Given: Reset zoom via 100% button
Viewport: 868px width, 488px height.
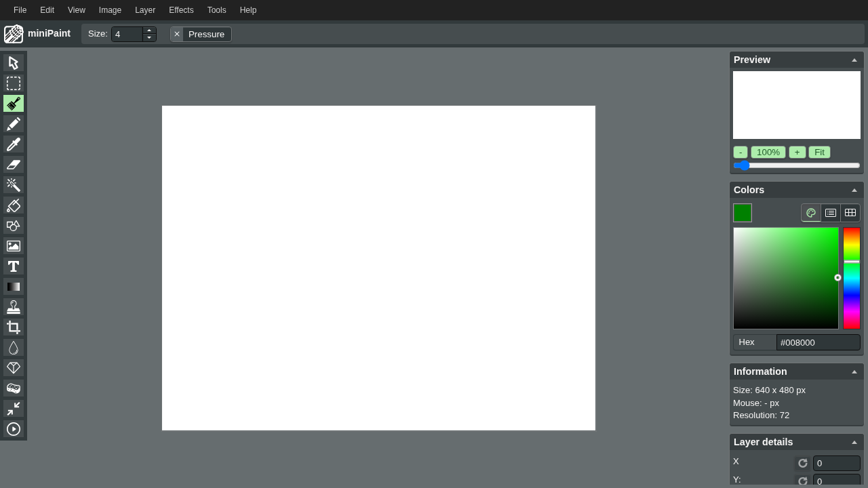Looking at the screenshot, I should [x=768, y=152].
